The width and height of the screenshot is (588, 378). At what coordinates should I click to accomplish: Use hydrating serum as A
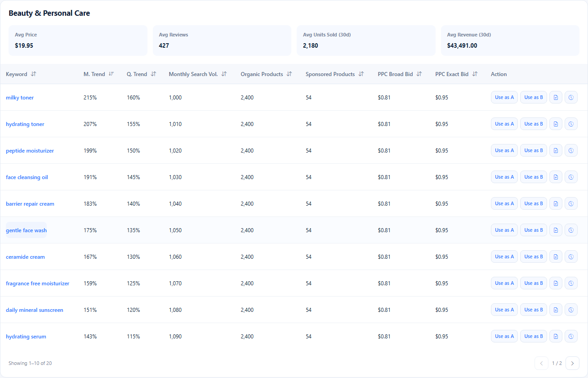[x=504, y=336]
